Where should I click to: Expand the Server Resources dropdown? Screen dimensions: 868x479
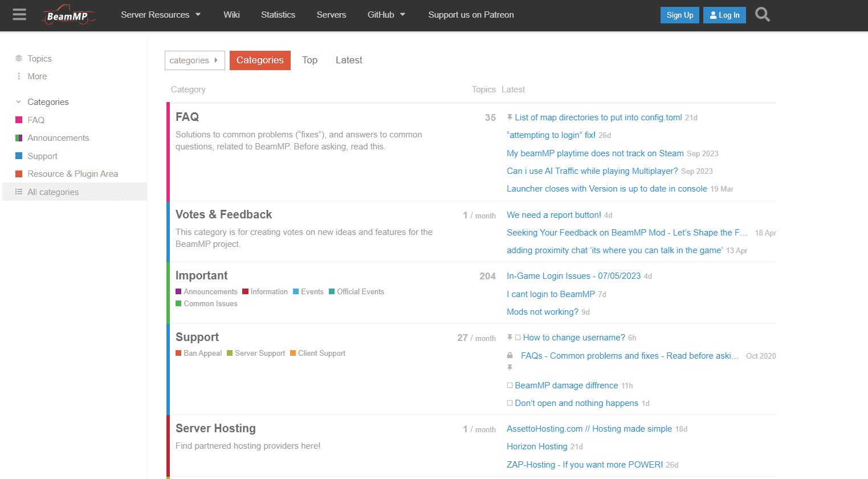click(161, 15)
